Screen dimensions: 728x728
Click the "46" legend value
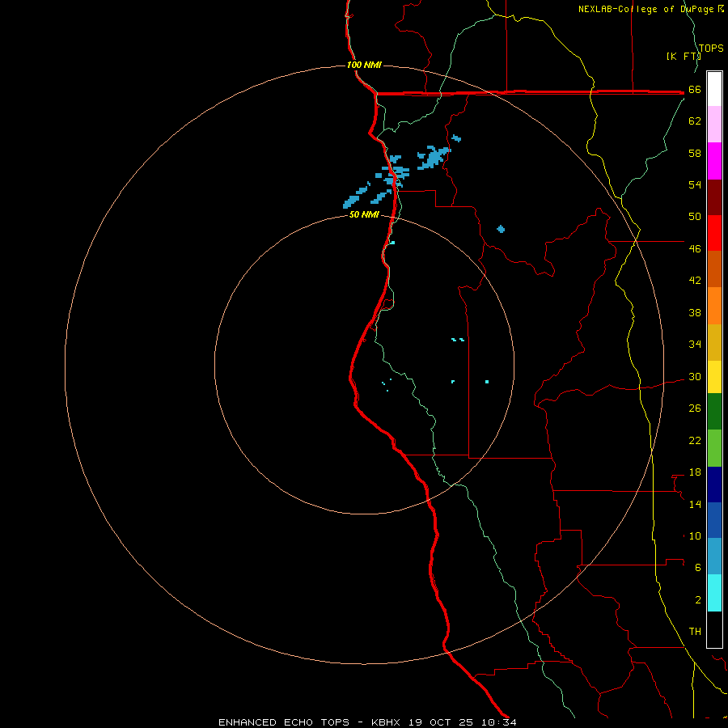(x=695, y=249)
